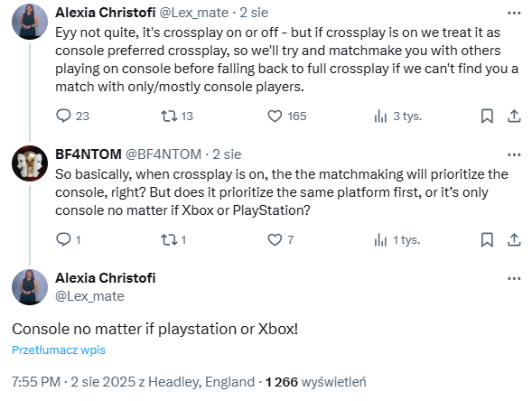
Task: Click Przetłumacz wpis translate link
Action: 59,350
